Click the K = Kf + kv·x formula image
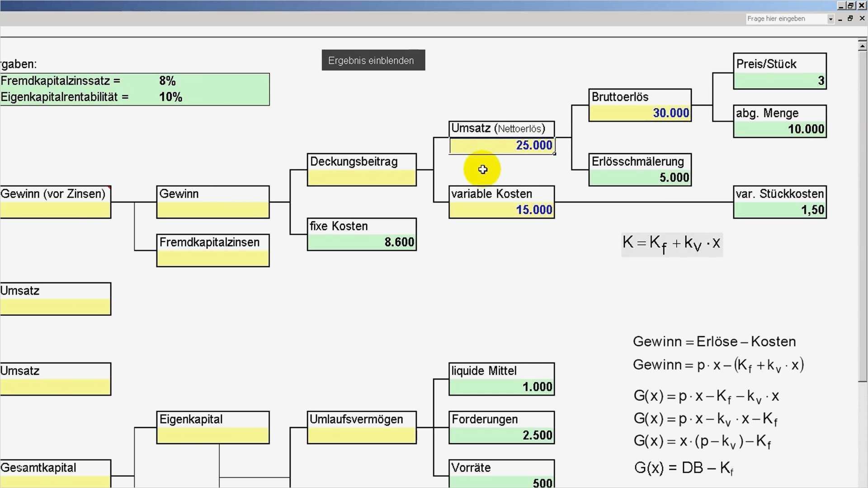 671,244
